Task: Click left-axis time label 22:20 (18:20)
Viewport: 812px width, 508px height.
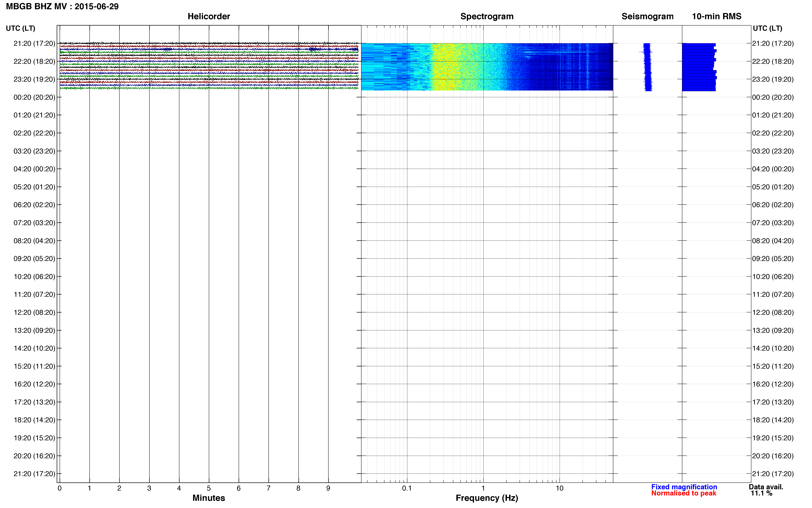Action: pos(34,62)
